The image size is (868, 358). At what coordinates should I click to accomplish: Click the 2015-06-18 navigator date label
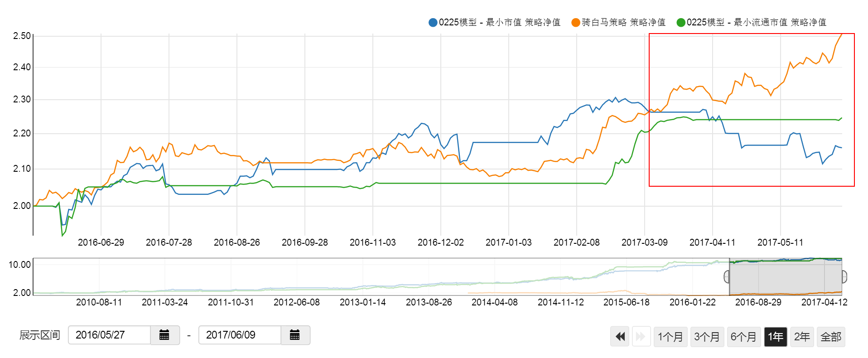point(627,302)
